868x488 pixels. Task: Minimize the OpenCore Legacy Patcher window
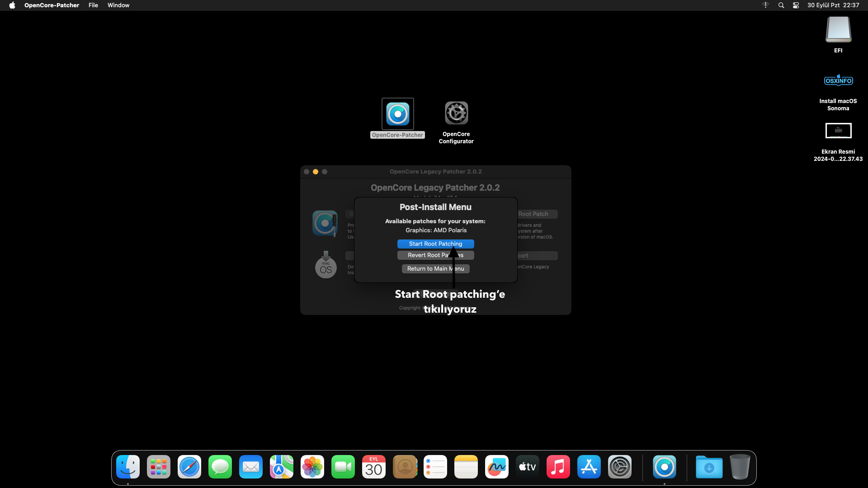(316, 172)
